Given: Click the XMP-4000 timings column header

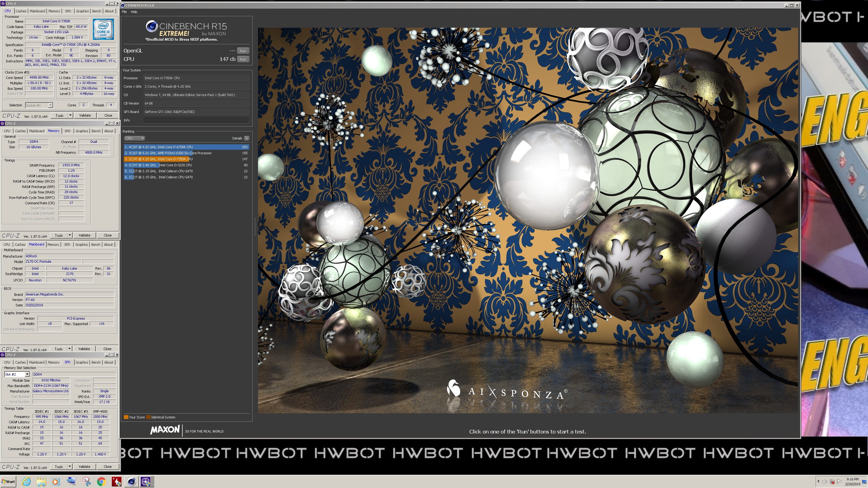Looking at the screenshot, I should point(100,411).
